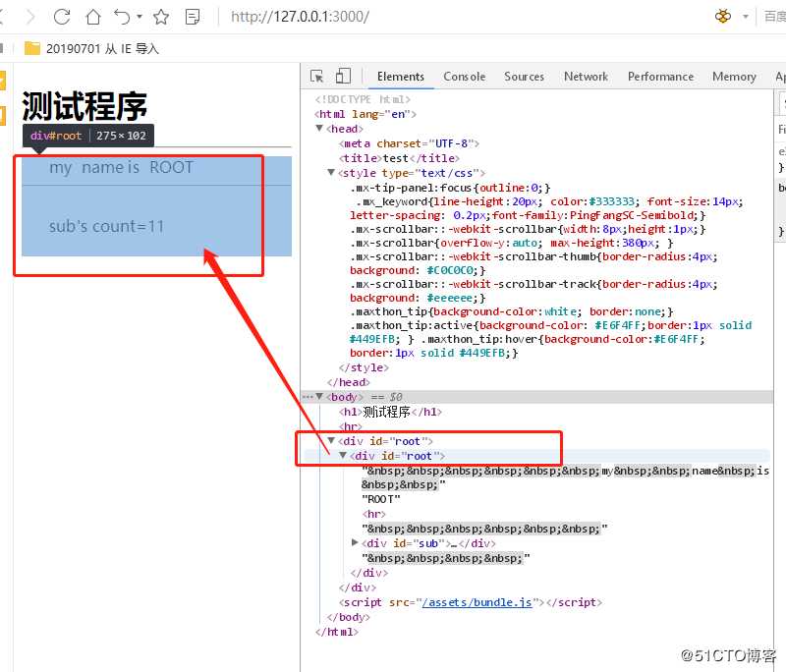Collapse the inner highlighted div id="root" node

click(x=343, y=455)
